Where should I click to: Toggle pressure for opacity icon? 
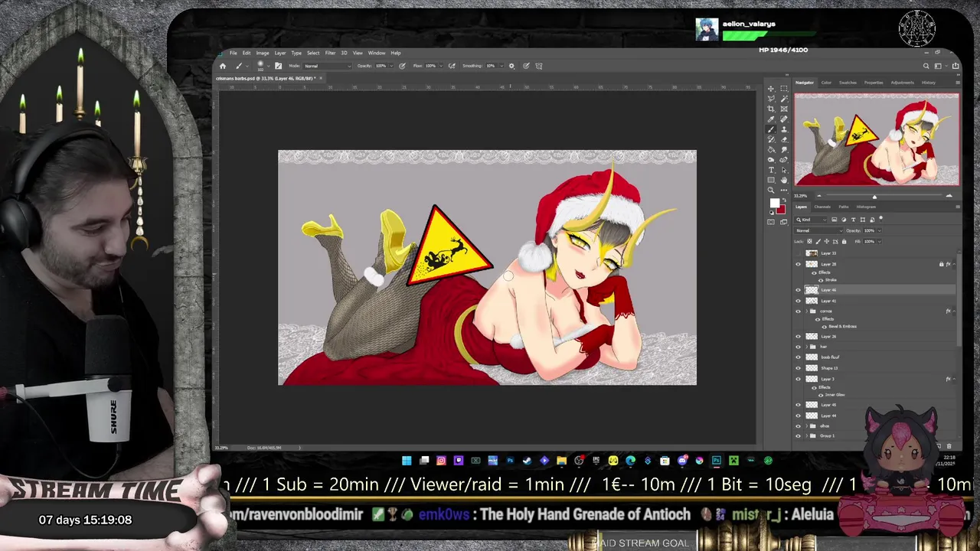402,66
